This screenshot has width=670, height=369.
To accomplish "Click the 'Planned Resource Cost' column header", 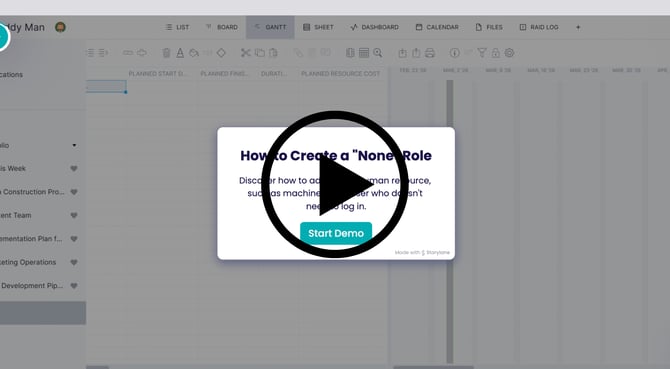I will click(341, 73).
